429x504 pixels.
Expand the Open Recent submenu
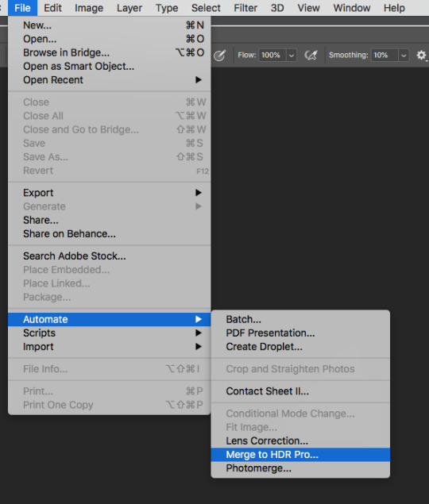110,79
